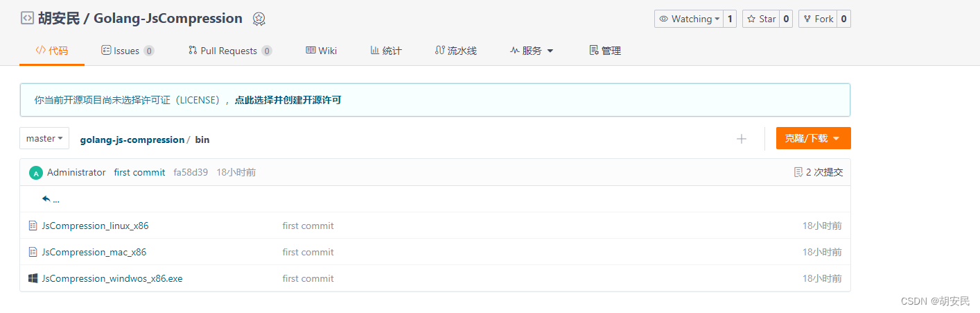Click the plus icon to add a file
980x313 pixels.
coord(742,139)
